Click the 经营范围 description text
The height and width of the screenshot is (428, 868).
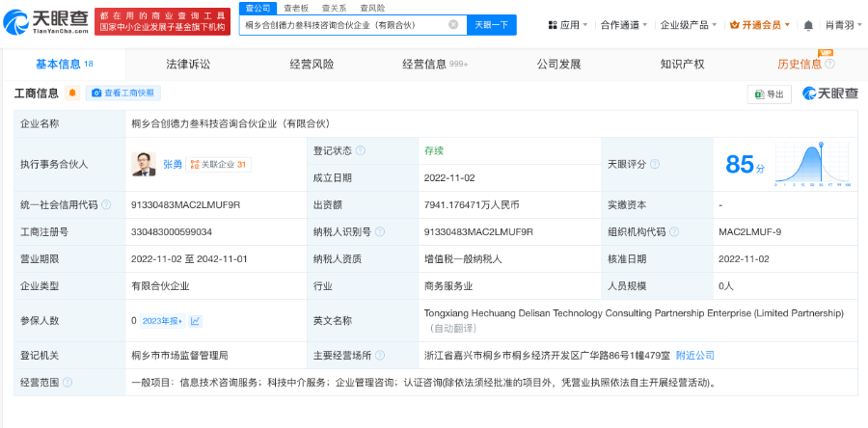[x=423, y=382]
